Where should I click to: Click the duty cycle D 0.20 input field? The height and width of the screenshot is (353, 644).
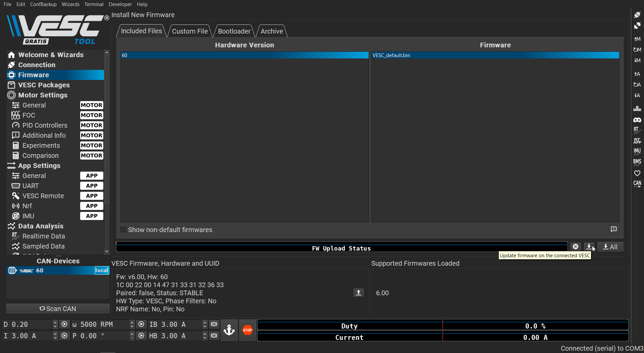click(28, 324)
